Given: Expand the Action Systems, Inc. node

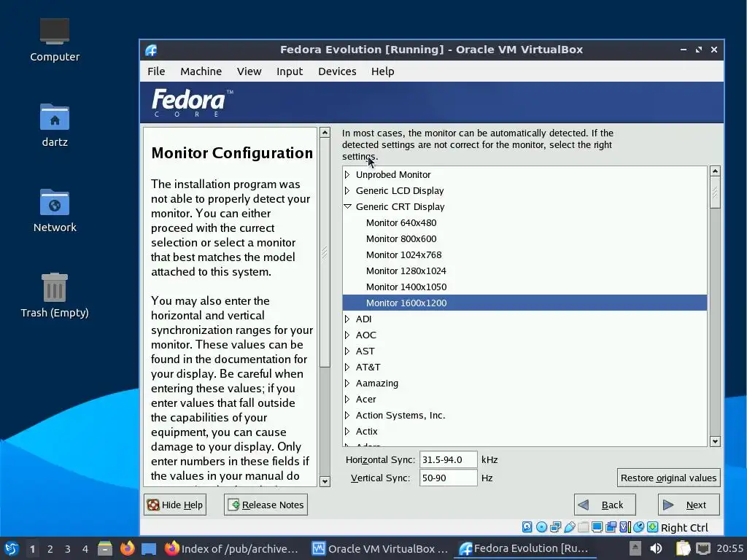Looking at the screenshot, I should [x=347, y=415].
